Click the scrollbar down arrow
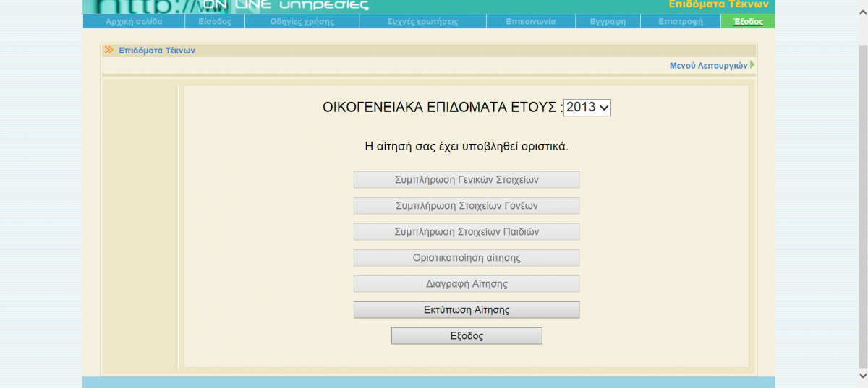 click(862, 375)
